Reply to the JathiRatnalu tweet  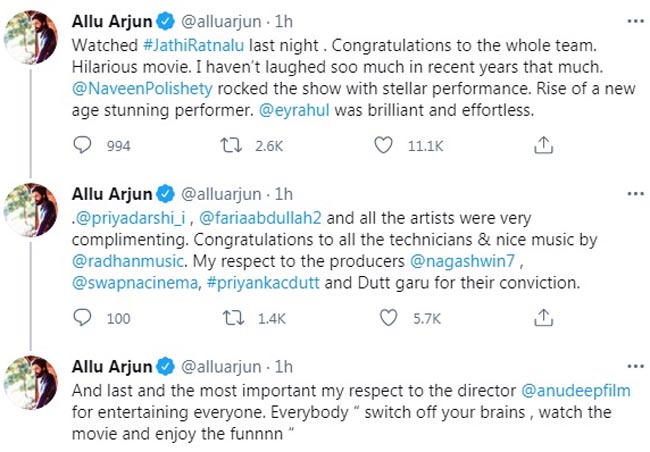86,146
